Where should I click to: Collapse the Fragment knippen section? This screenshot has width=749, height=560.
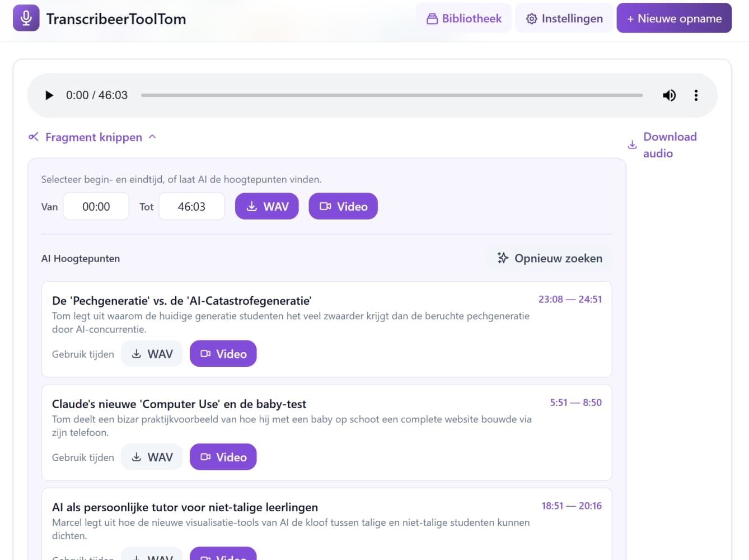[x=93, y=137]
